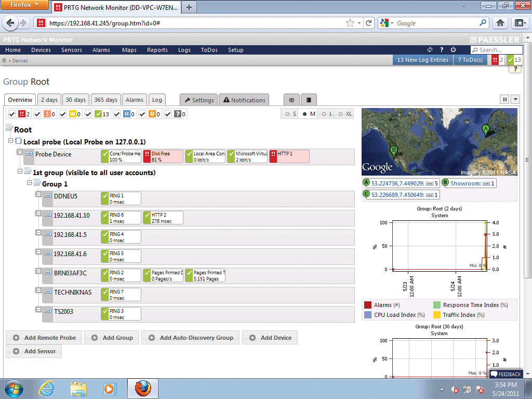Image resolution: width=532 pixels, height=399 pixels.
Task: Collapse the TS2003 device row
Action: pyautogui.click(x=38, y=310)
